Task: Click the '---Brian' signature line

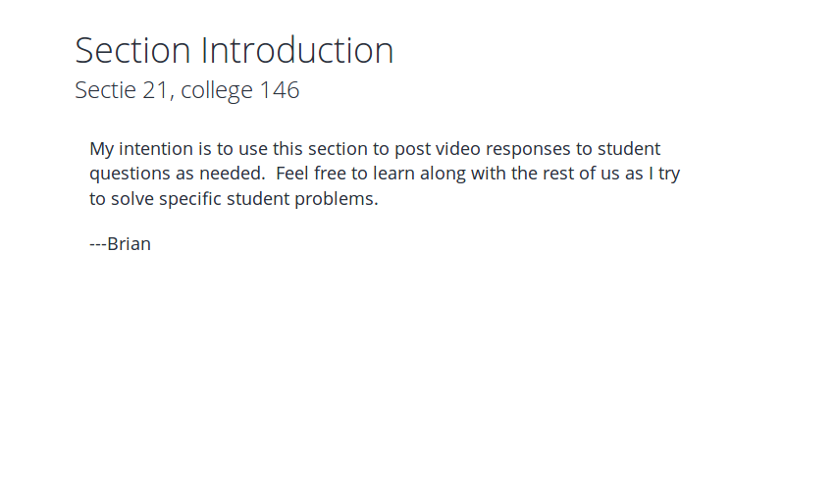Action: [121, 244]
